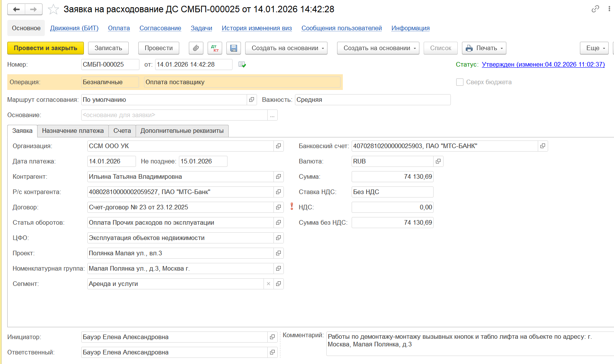This screenshot has width=614, height=364.
Task: Go forward with the right arrow button
Action: pos(34,9)
